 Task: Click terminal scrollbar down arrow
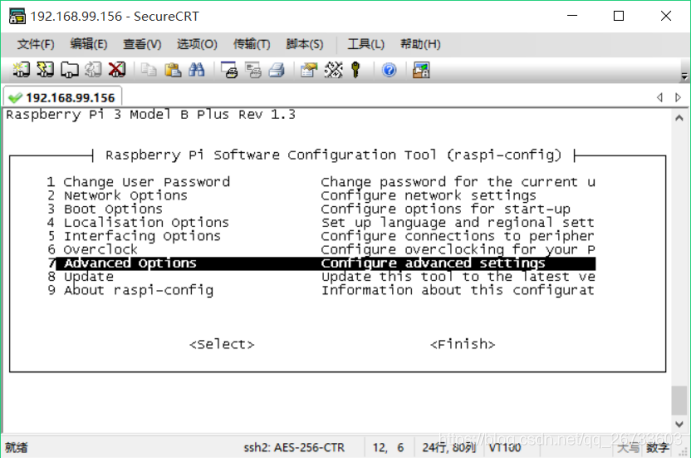(x=679, y=424)
